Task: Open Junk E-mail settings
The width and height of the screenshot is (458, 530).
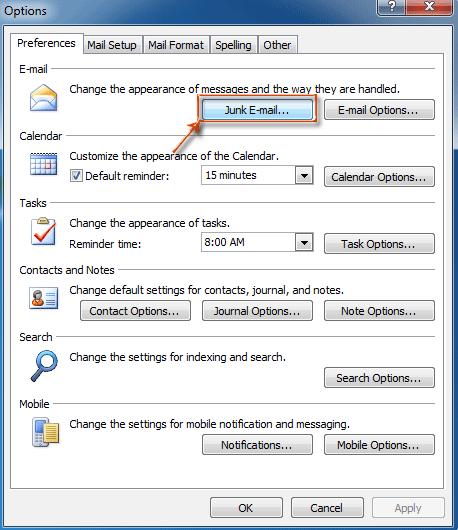Action: [257, 110]
